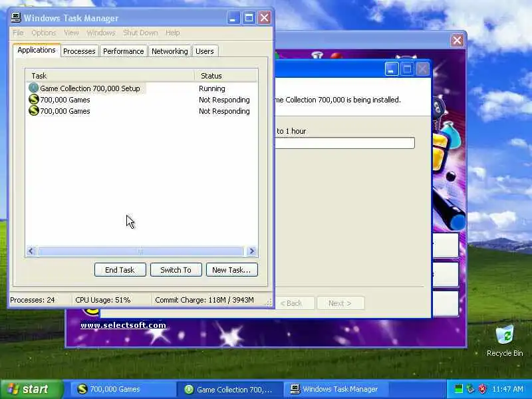Click the Commit Charge: 118M / 3943M entry

coord(204,300)
